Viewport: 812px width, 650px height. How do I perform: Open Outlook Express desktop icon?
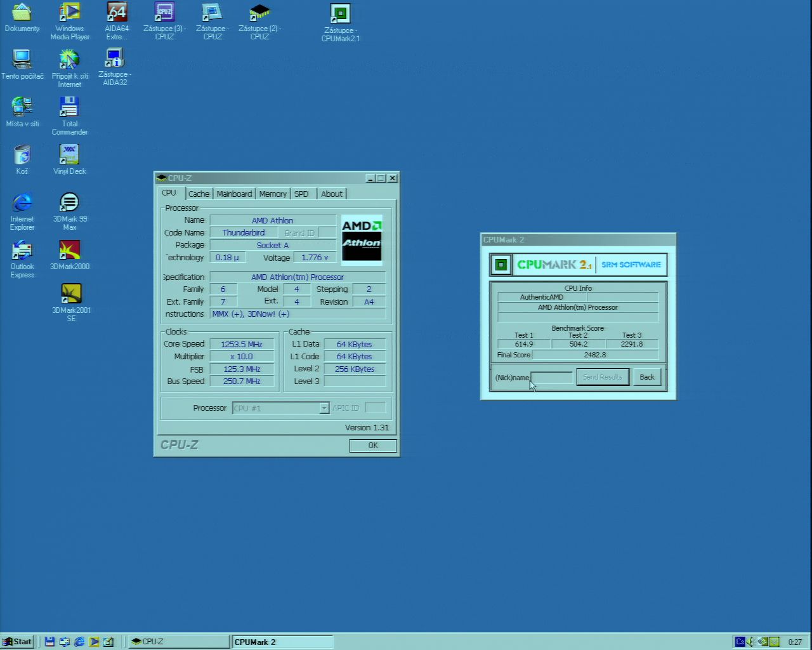click(22, 259)
